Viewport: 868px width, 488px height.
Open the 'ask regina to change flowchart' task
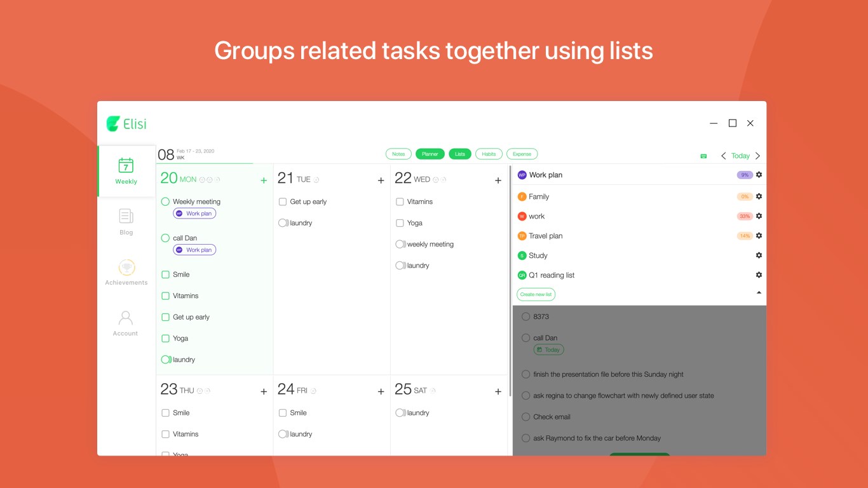tap(623, 395)
